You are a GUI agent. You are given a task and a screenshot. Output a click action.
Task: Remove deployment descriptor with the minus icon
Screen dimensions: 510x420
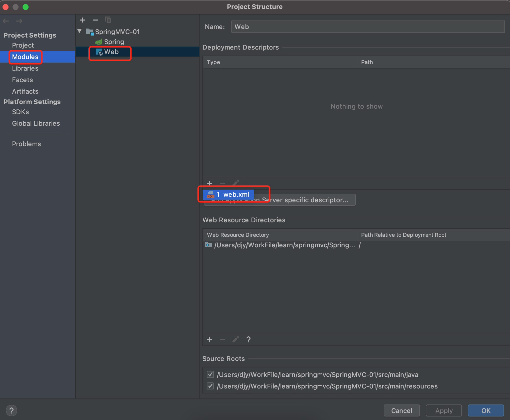(222, 183)
